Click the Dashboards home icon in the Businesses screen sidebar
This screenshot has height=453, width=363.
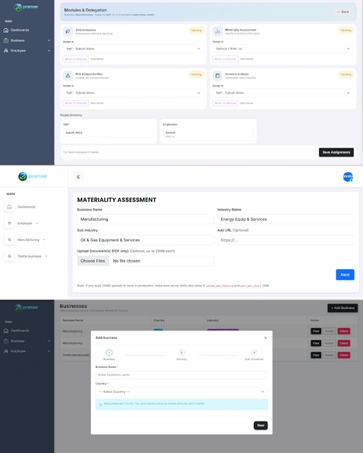6,331
